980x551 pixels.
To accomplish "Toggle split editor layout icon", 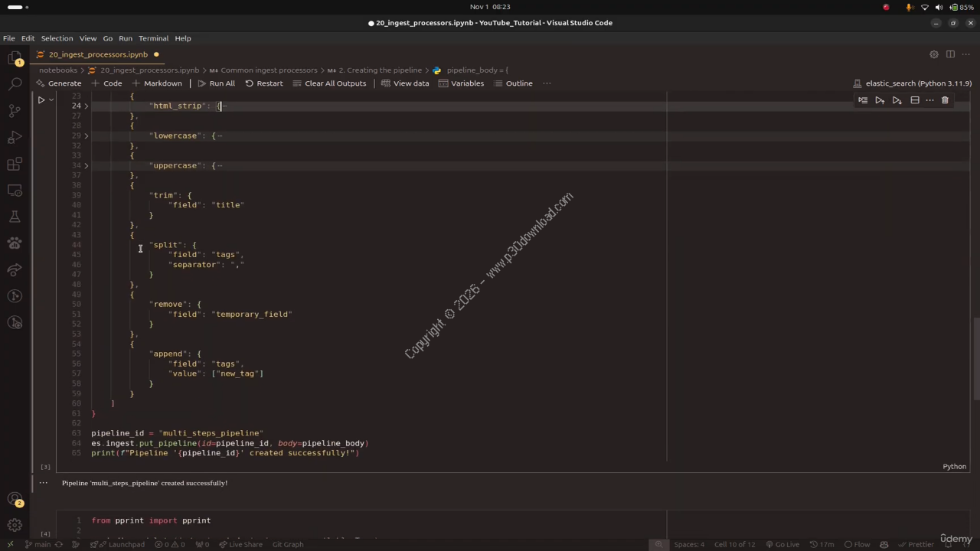I will (950, 54).
